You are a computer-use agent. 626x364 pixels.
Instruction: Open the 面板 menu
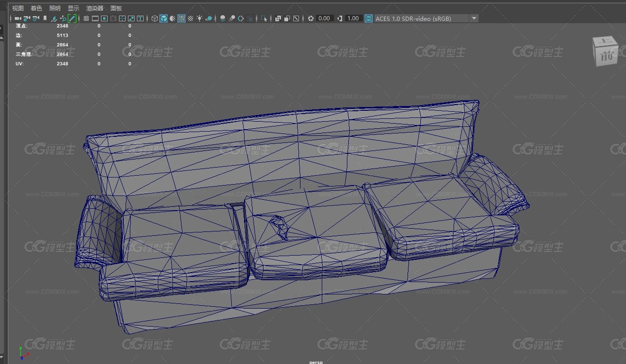coord(116,8)
